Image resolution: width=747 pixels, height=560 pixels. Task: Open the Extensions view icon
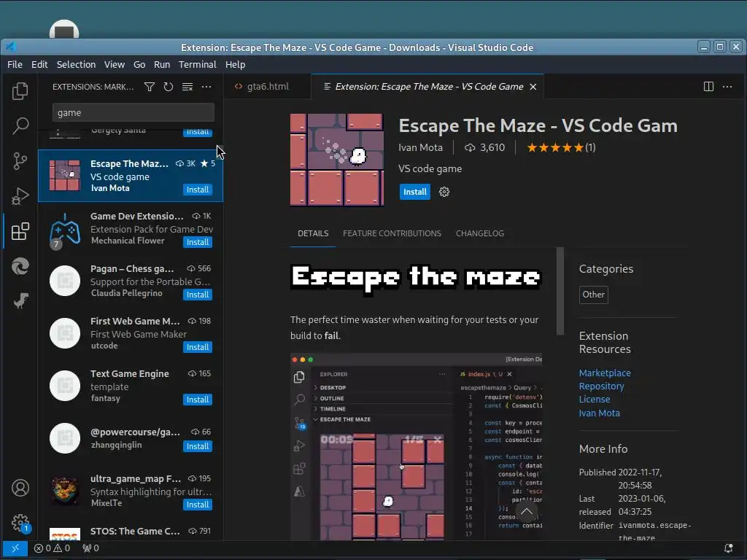(x=20, y=231)
